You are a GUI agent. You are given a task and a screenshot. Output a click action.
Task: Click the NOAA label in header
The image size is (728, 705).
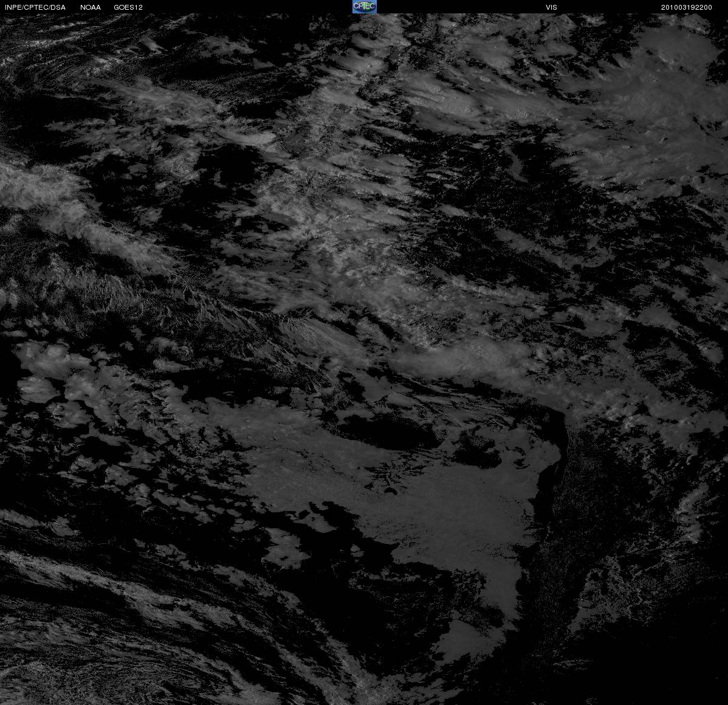(91, 7)
